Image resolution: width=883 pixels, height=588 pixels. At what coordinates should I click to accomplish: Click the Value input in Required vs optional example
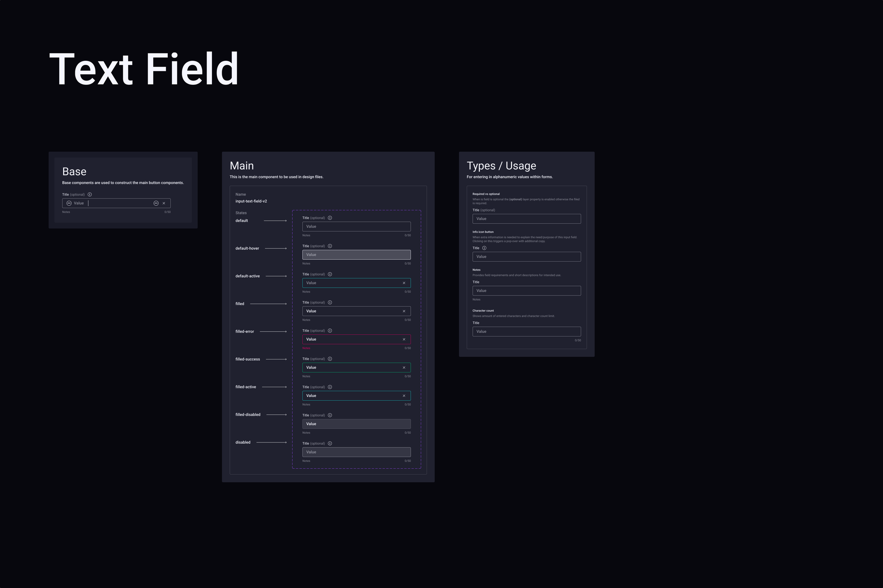(x=526, y=219)
